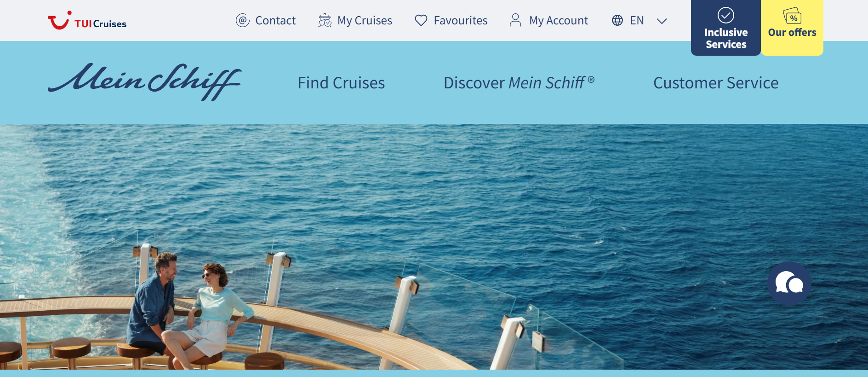The width and height of the screenshot is (868, 377).
Task: Open the Discover Mein Schiff menu
Action: coord(519,83)
